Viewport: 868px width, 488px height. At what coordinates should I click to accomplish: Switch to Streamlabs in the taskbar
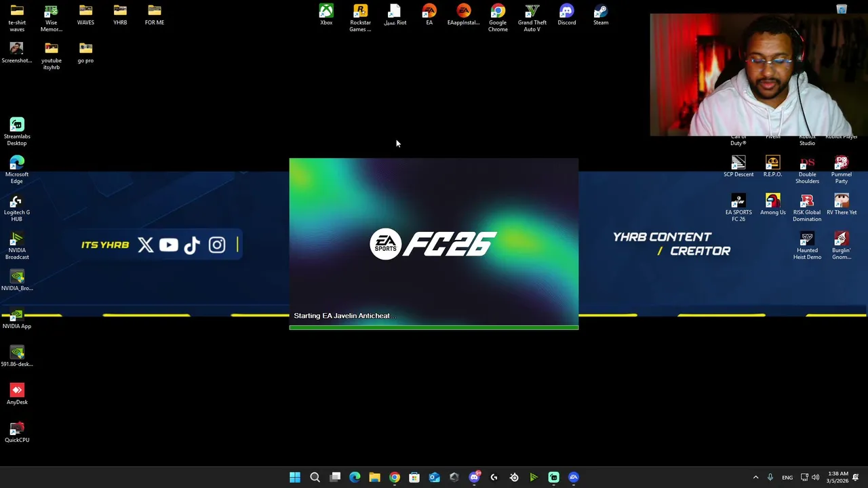pos(553,477)
